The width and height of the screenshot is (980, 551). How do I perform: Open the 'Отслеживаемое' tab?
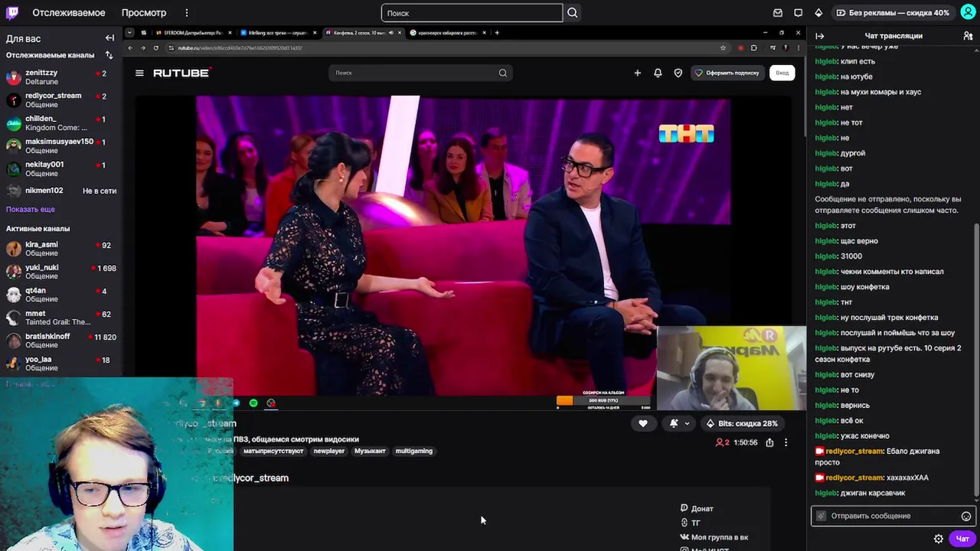click(x=69, y=12)
